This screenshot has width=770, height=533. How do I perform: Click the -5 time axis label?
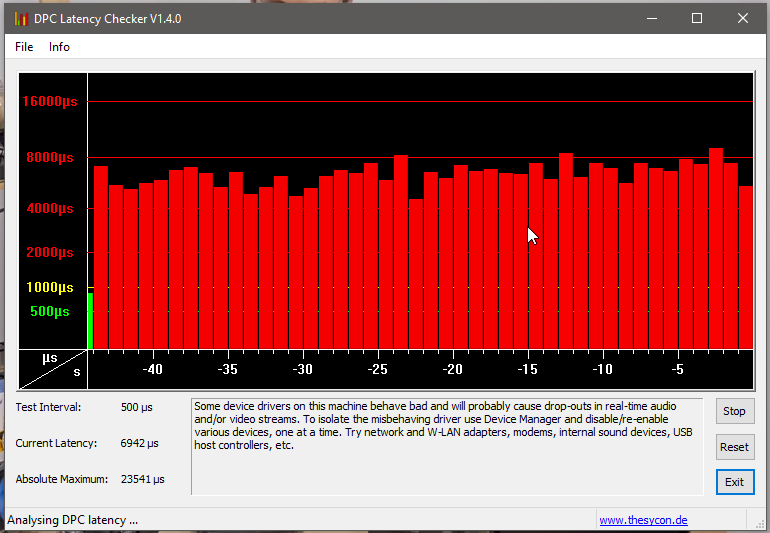pos(677,369)
